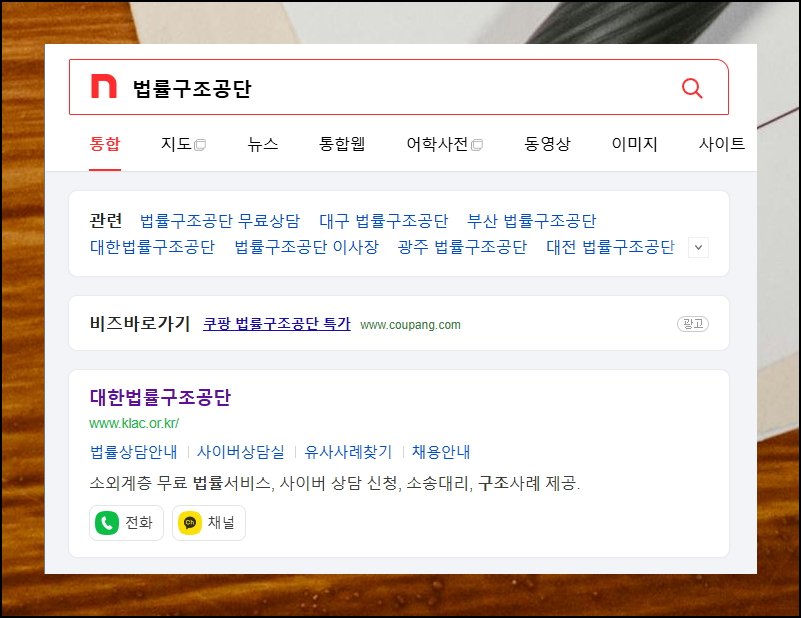Screen dimensions: 801x618
Task: Click the description text 소외계층 무료 법률서비스
Action: coord(180,483)
